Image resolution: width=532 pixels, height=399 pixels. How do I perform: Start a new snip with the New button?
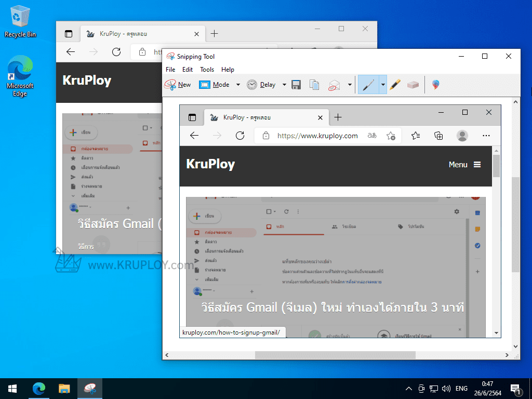pyautogui.click(x=178, y=85)
